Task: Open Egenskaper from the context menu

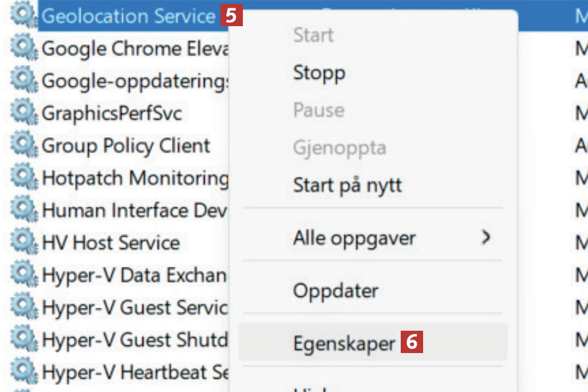Action: pos(344,343)
